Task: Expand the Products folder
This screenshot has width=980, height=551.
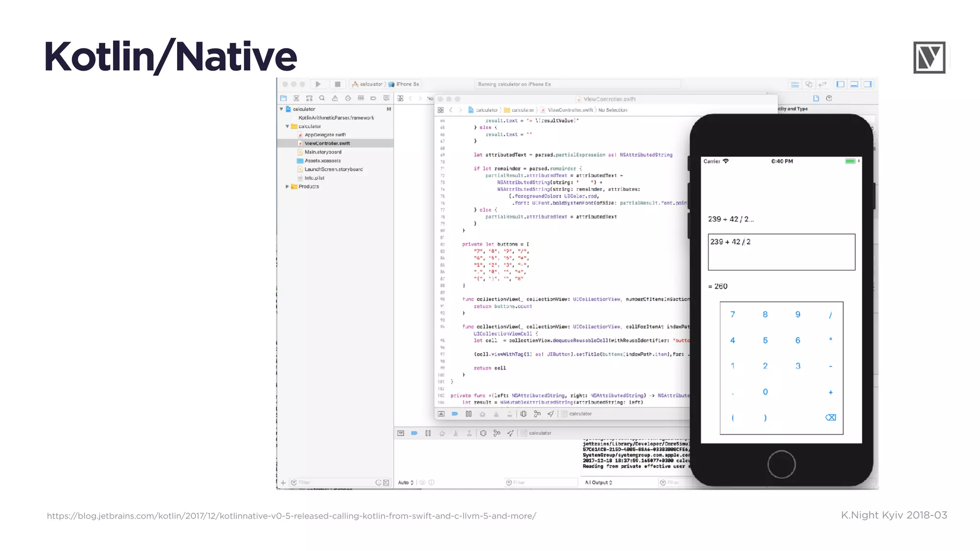Action: [288, 187]
